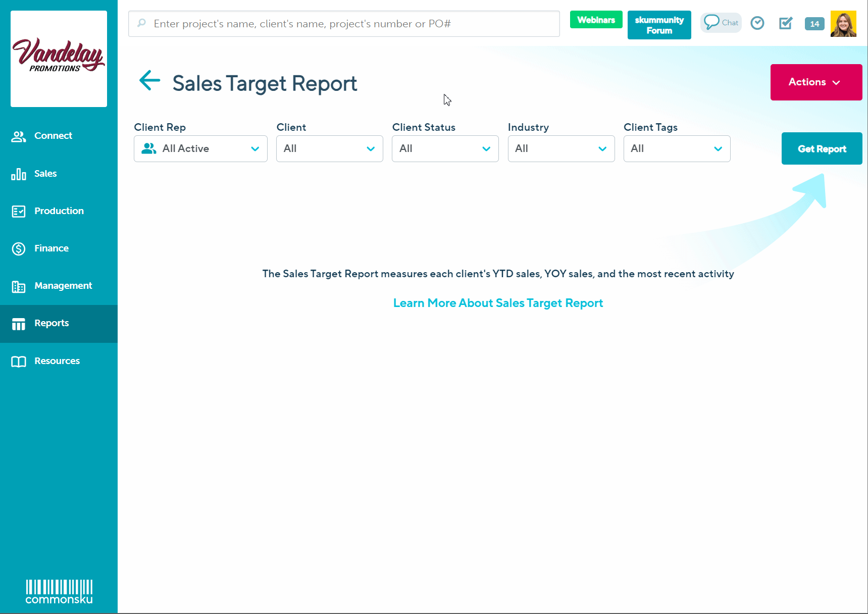
Task: Click the Vandelay Promotions logo
Action: coord(59,59)
